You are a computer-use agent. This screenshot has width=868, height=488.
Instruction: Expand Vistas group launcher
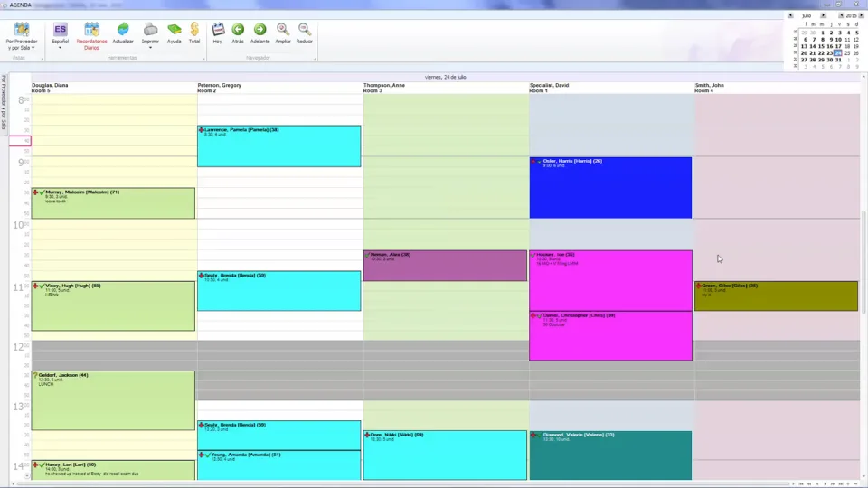[x=42, y=59]
